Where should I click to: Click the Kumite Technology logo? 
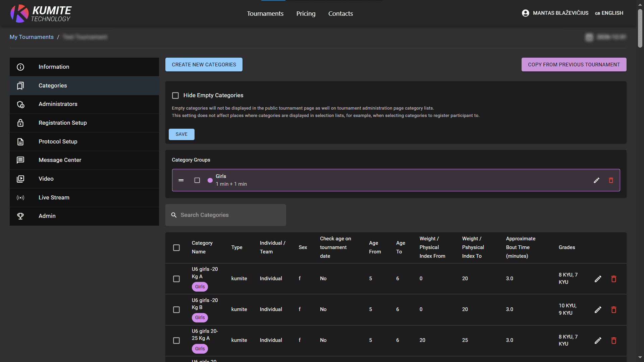pos(41,13)
